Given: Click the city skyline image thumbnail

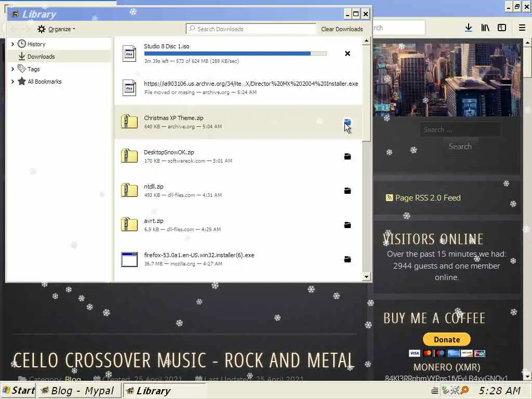Looking at the screenshot, I should (x=447, y=79).
